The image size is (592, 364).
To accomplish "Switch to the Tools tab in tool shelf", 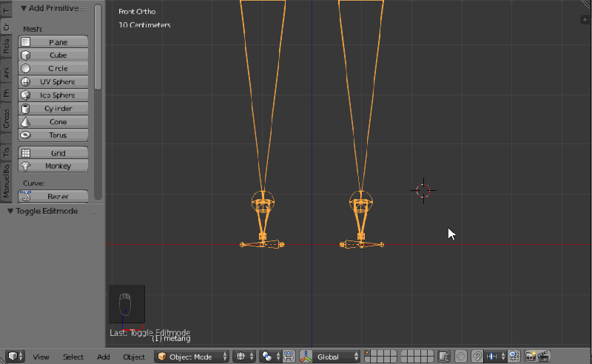I will [x=6, y=10].
